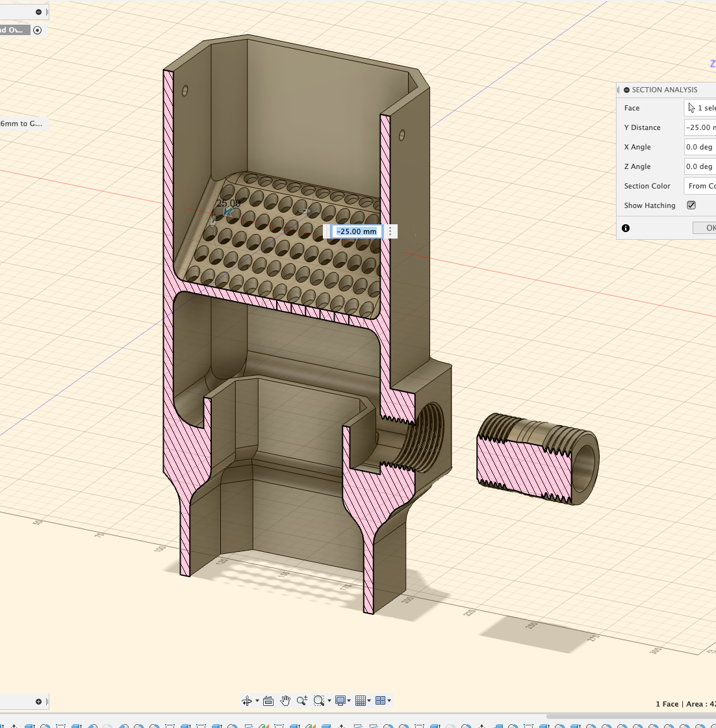Click the SECTION ANALYSIS title text

pyautogui.click(x=665, y=90)
